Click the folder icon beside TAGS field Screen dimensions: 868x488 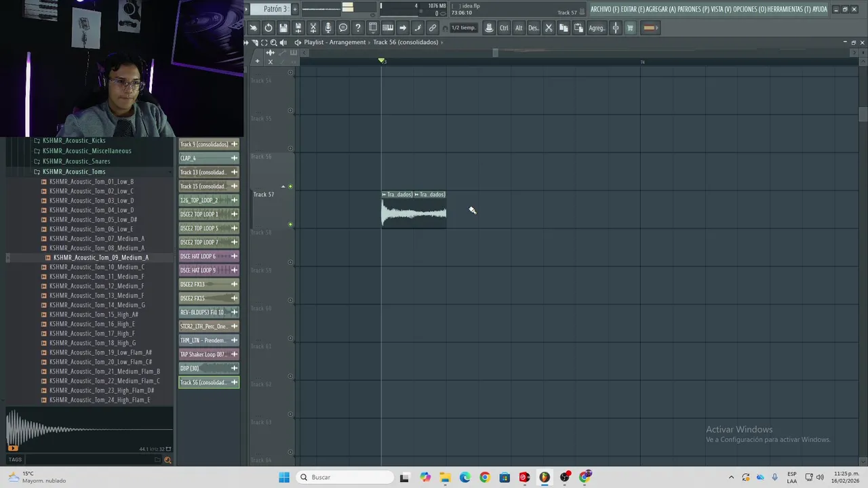tap(157, 460)
